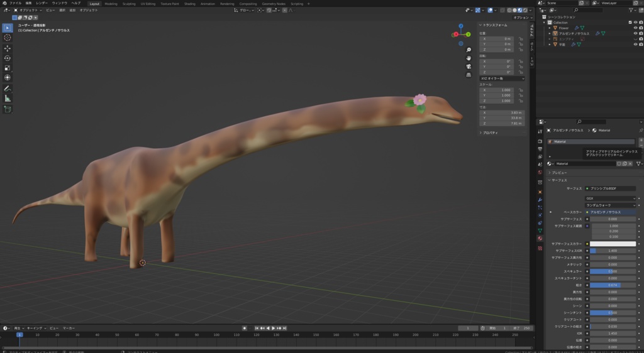Switch to wireframe shading mode

point(509,10)
